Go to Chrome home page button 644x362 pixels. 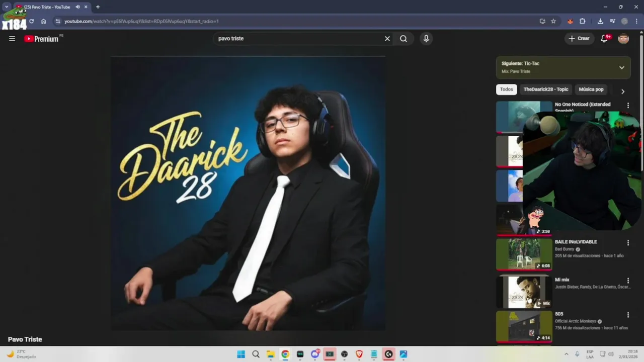(x=44, y=21)
